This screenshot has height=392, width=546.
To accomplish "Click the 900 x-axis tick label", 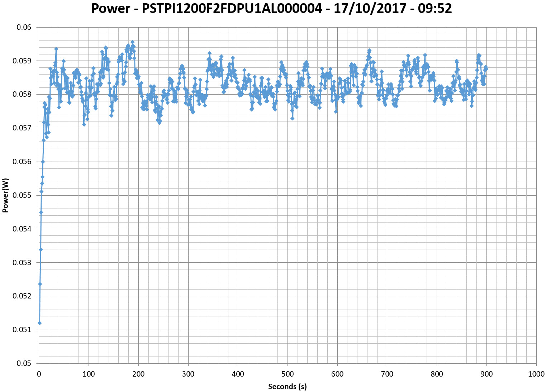I will pos(486,374).
